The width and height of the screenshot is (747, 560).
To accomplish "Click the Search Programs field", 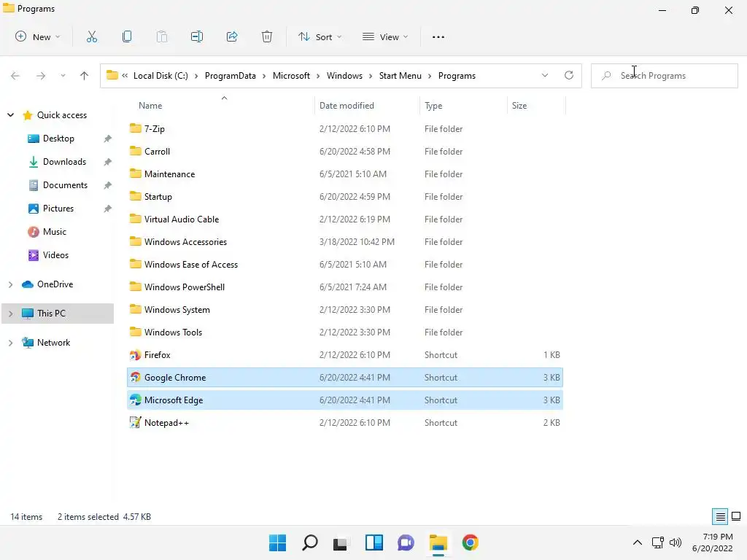I will [x=664, y=76].
